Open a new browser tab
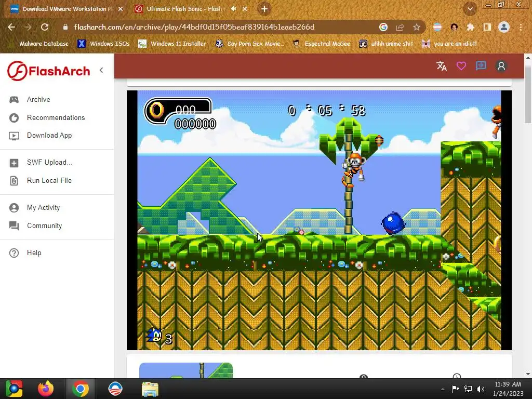Image resolution: width=532 pixels, height=399 pixels. click(x=264, y=9)
